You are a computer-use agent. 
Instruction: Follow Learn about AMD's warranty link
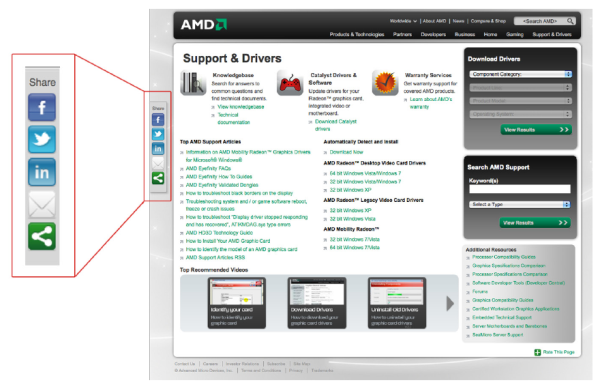[x=430, y=103]
